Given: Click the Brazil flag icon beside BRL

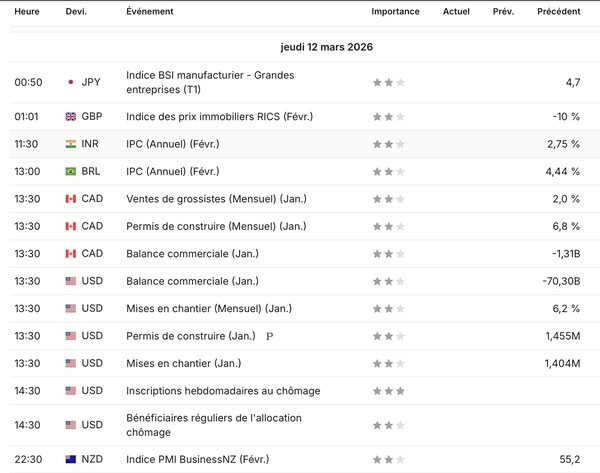Looking at the screenshot, I should (x=70, y=171).
